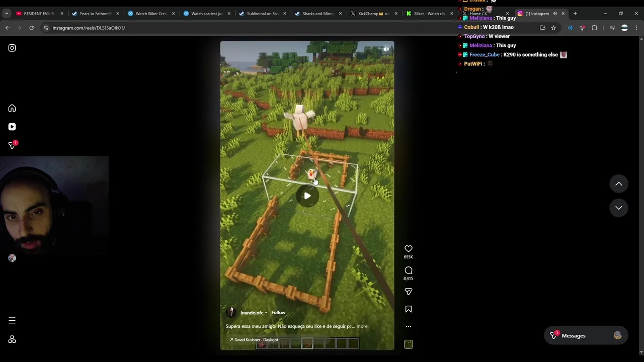Open the three-dot options for the reel
This screenshot has height=362, width=644.
point(409,326)
